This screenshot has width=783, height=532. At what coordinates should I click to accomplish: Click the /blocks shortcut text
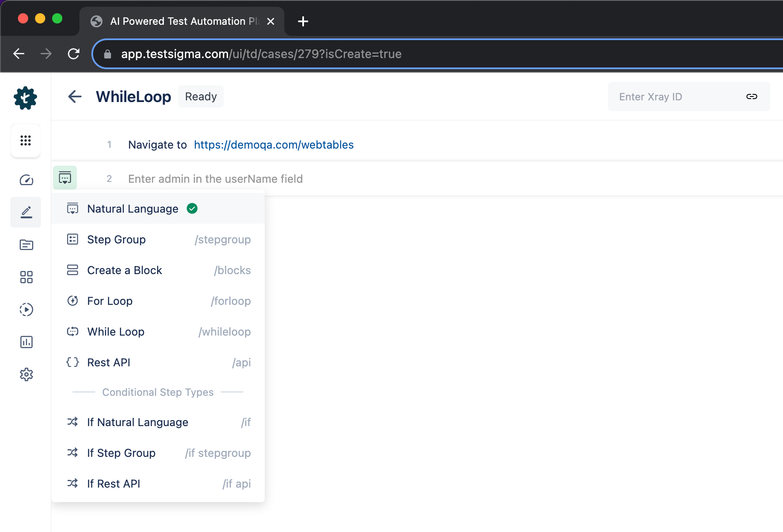(232, 270)
